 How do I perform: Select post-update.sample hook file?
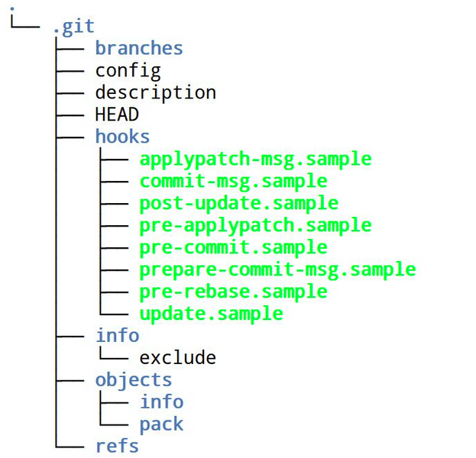pos(238,204)
